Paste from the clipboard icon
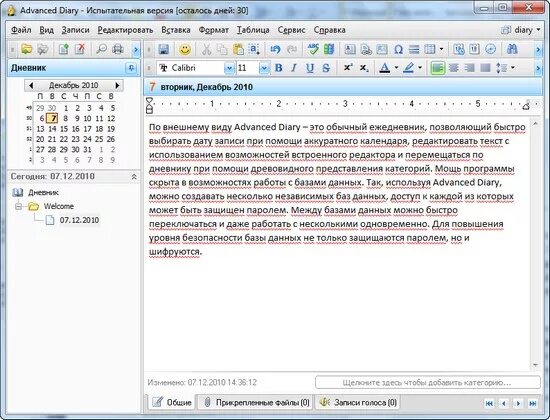The height and width of the screenshot is (420, 550). coord(238,49)
